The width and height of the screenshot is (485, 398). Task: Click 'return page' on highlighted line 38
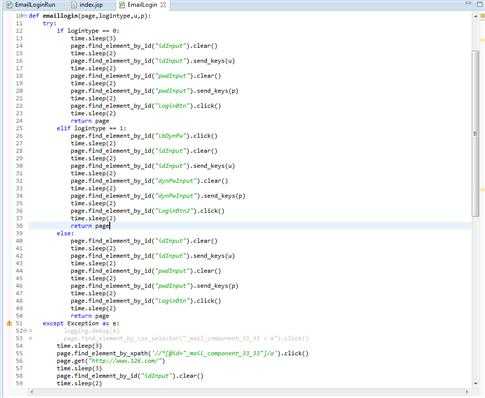(x=90, y=226)
